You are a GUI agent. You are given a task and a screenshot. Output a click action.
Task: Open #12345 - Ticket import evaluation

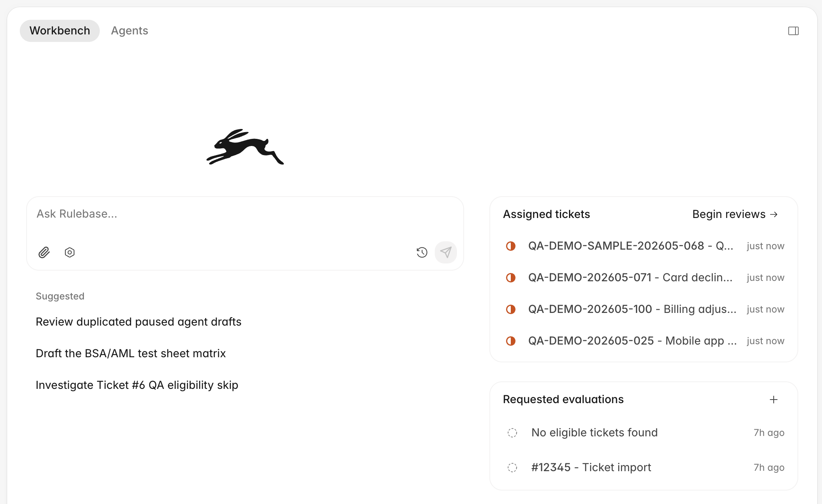coord(644,468)
